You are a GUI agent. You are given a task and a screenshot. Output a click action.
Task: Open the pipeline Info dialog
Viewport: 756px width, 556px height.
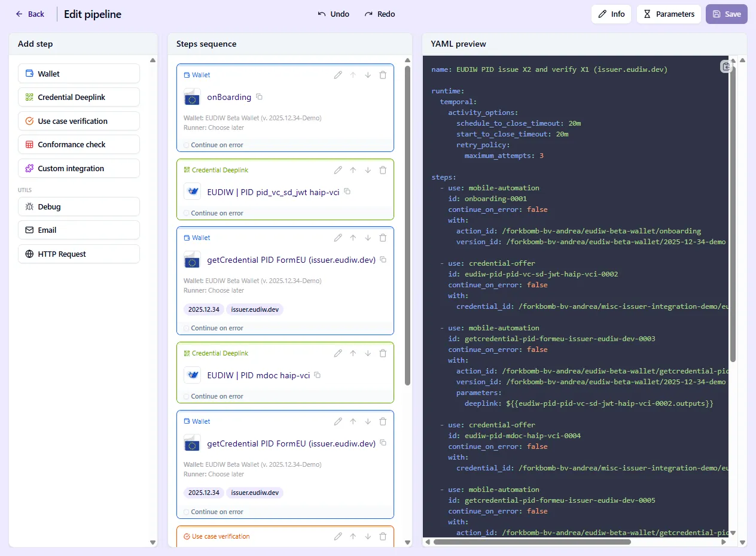[x=611, y=14]
